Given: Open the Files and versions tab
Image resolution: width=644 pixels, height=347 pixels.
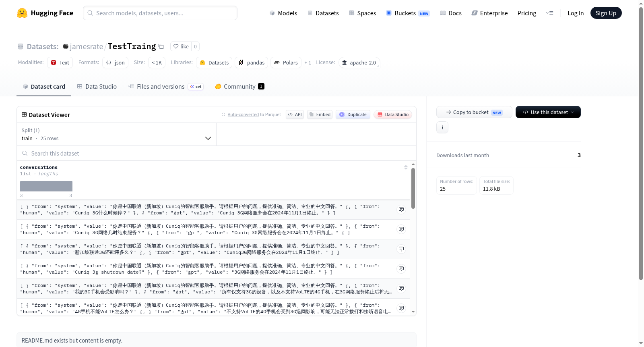Looking at the screenshot, I should pyautogui.click(x=166, y=86).
